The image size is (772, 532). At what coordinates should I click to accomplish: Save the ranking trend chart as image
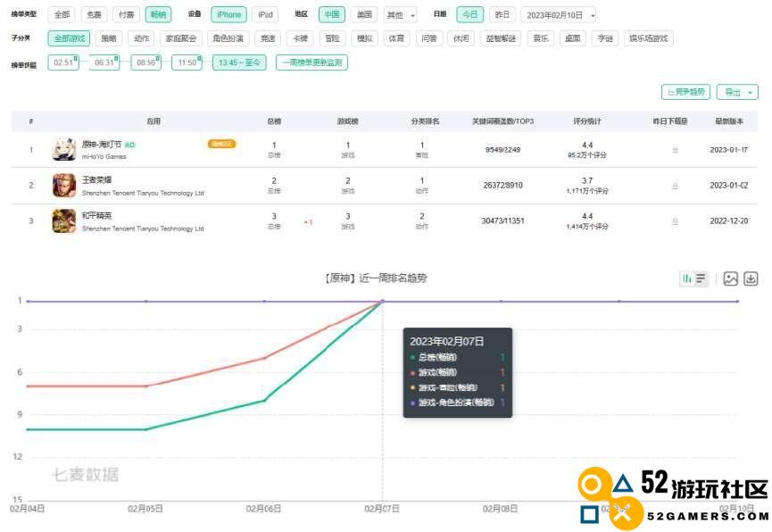(x=731, y=278)
